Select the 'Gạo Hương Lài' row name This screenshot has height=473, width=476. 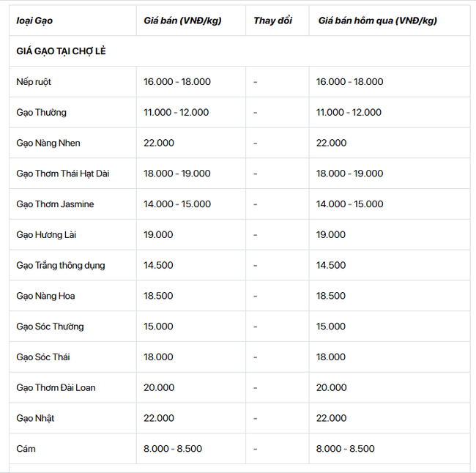coord(46,235)
